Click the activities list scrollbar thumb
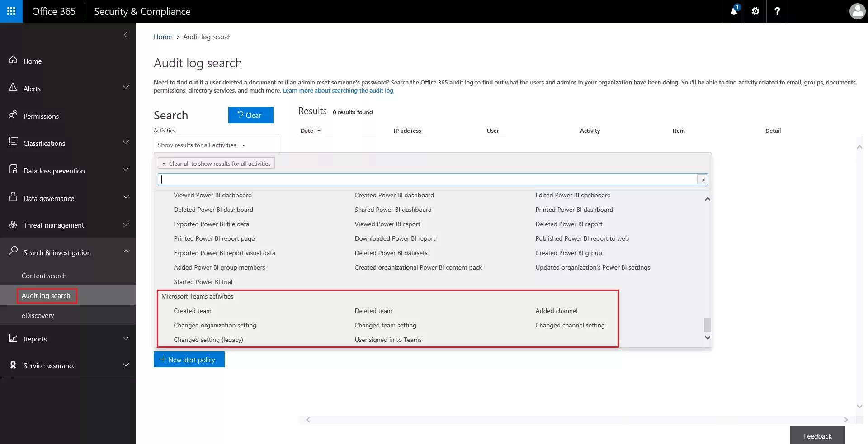Screen dimensions: 868x444 708,325
